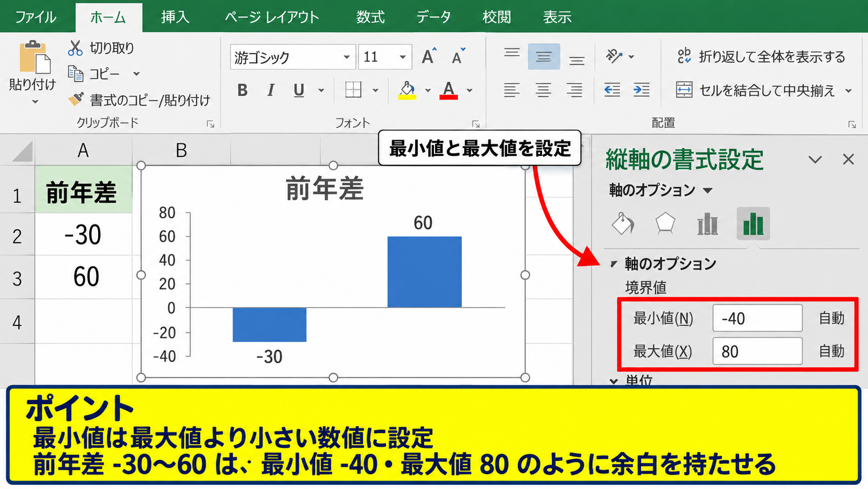Switch to the 挿入 tab
The width and height of the screenshot is (868, 489).
175,17
